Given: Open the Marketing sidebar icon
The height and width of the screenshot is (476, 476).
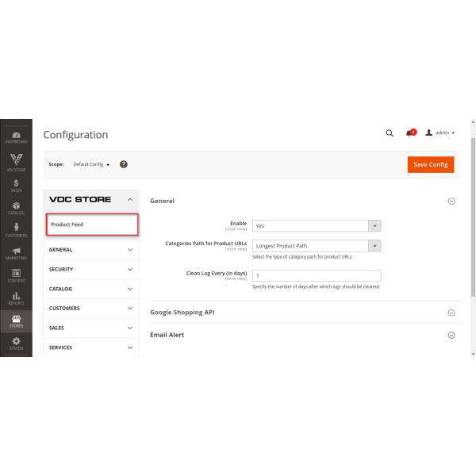Looking at the screenshot, I should tap(16, 252).
